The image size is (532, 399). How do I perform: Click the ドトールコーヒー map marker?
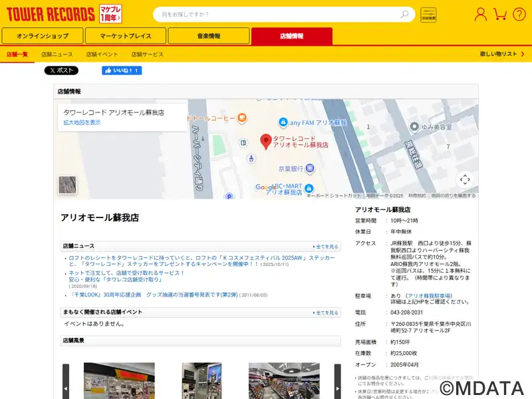tap(241, 118)
